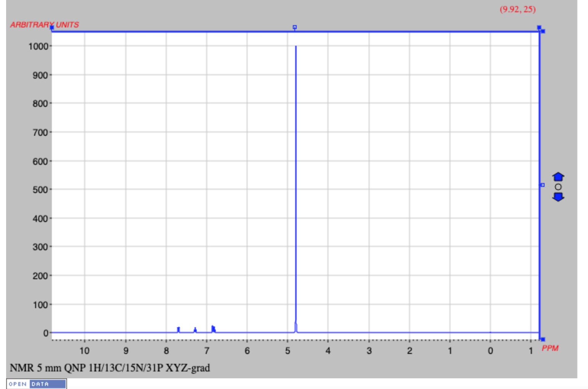Click the x-axis tick label 3

click(369, 351)
